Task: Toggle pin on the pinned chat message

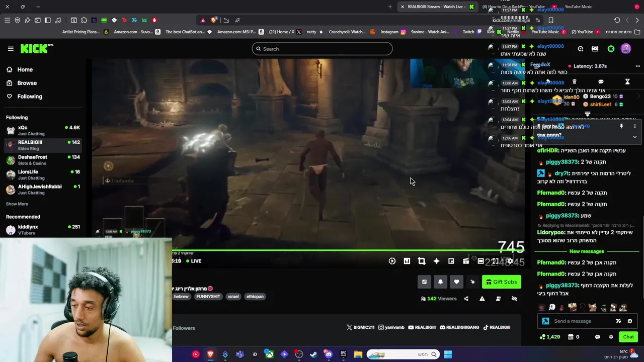Action: pyautogui.click(x=621, y=127)
